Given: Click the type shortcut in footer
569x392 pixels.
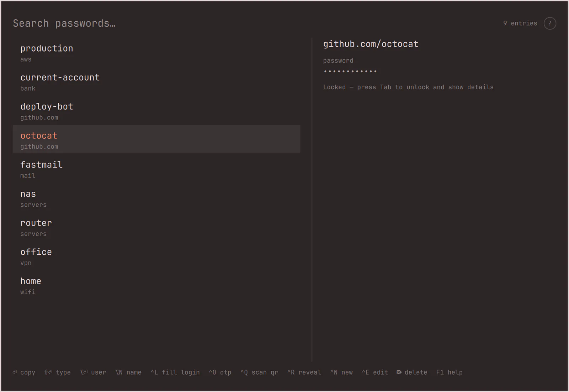Looking at the screenshot, I should pyautogui.click(x=57, y=372).
